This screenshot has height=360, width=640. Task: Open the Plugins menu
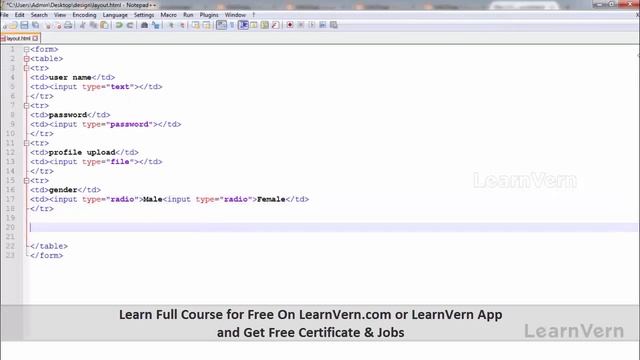[x=209, y=15]
